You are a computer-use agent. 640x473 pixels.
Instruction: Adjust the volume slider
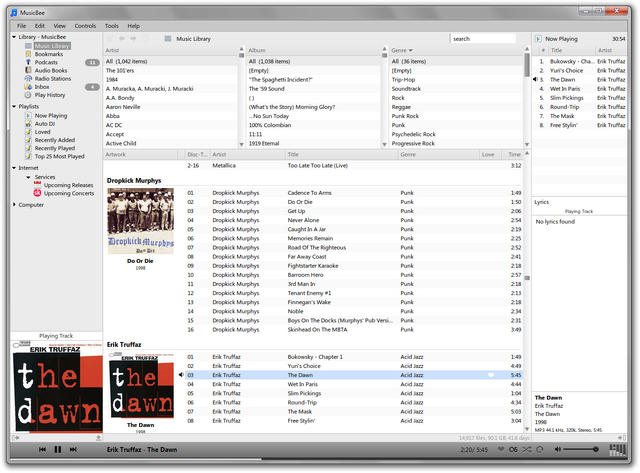coord(581,449)
